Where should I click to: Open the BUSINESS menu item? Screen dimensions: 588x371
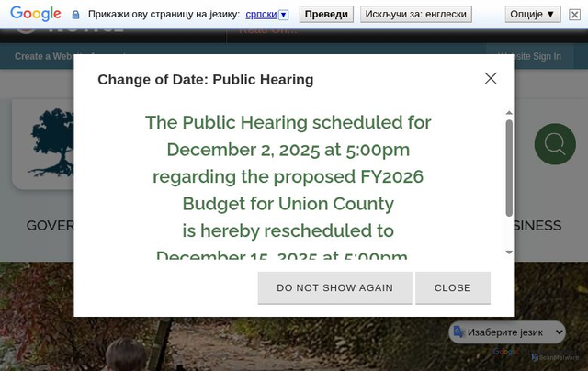(537, 226)
